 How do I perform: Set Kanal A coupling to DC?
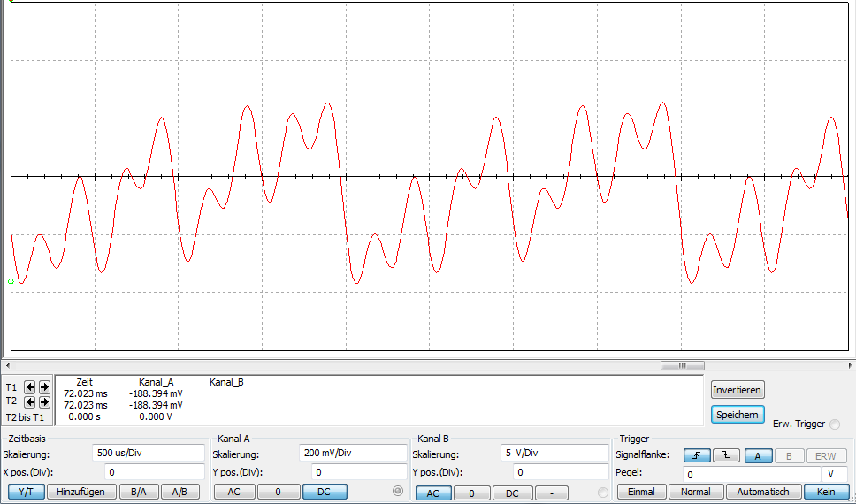coord(325,492)
